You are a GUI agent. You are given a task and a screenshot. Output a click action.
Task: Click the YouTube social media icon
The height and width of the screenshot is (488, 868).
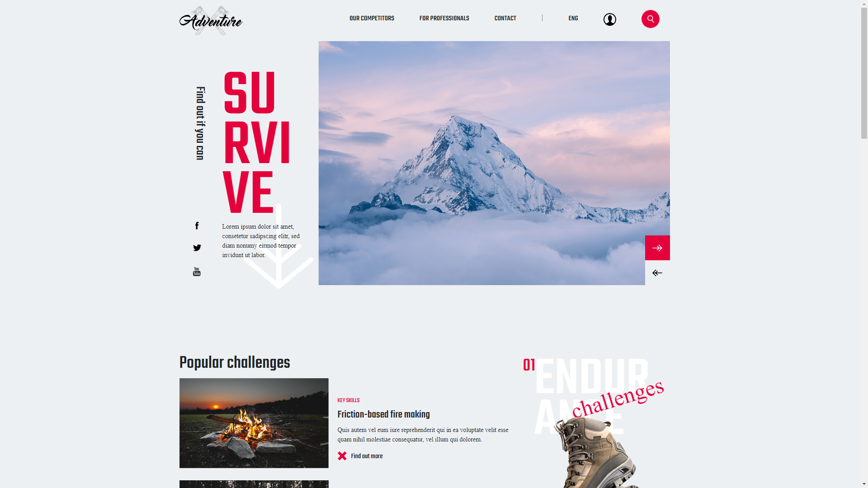197,271
